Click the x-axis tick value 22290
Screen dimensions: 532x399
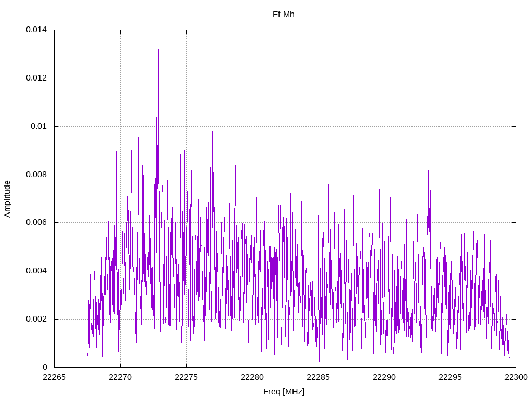click(x=384, y=377)
